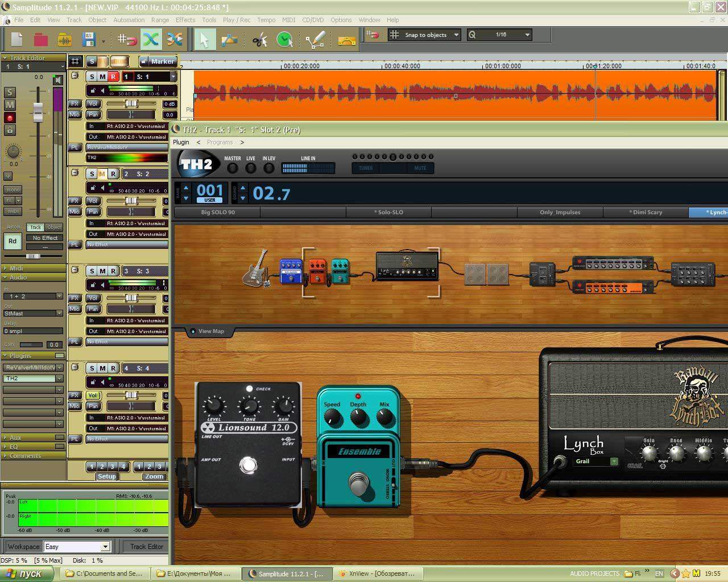Click the lock icon in Track Editor strip

[x=10, y=131]
